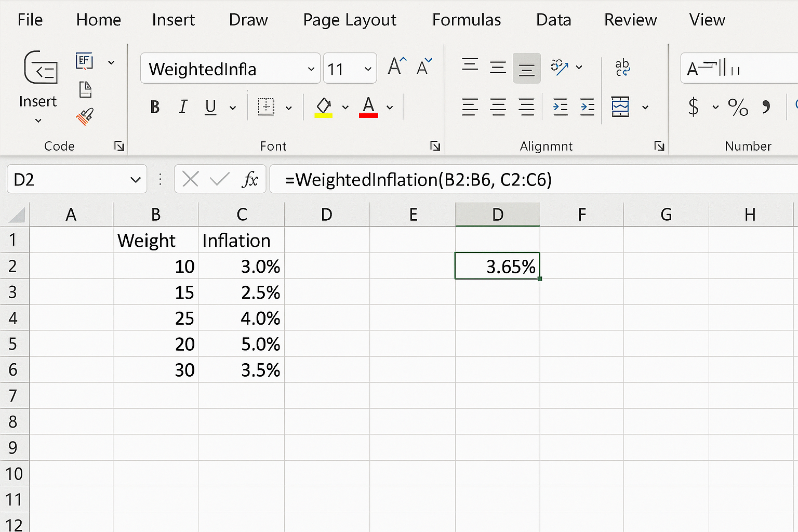Screen dimensions: 798x532
Task: Switch to the Page Layout tab
Action: (350, 20)
